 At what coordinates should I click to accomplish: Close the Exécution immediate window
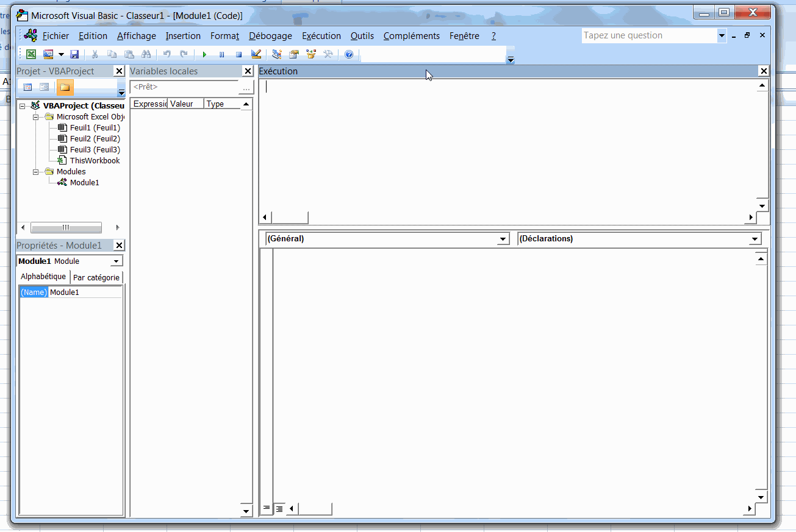[x=764, y=71]
